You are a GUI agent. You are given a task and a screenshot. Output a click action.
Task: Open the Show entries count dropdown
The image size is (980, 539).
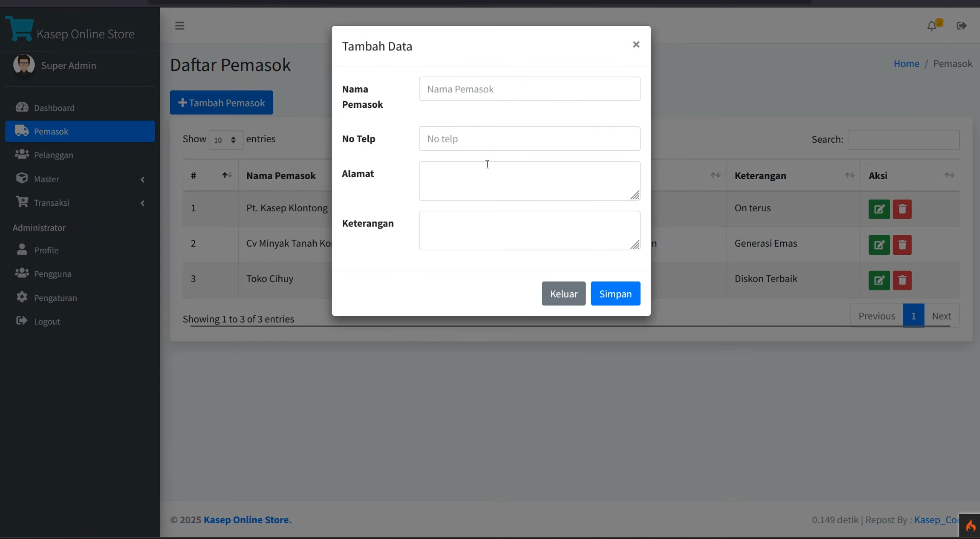226,140
